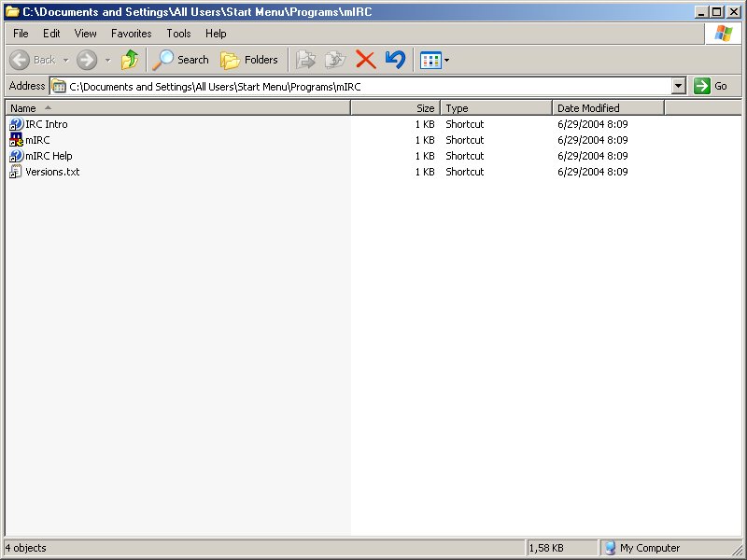Click the 1 KB size of Versions.txt
The image size is (747, 560).
(425, 172)
